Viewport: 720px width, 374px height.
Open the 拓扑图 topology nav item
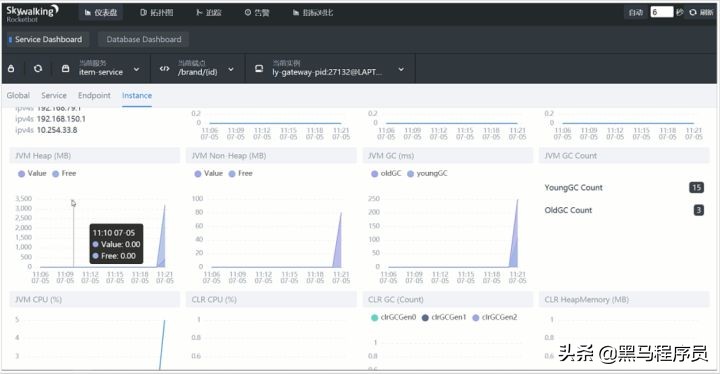157,13
